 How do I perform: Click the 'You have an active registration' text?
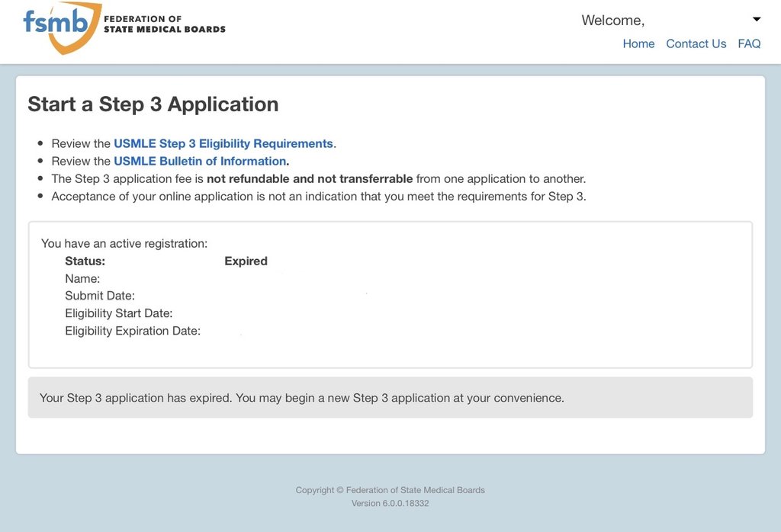[124, 244]
